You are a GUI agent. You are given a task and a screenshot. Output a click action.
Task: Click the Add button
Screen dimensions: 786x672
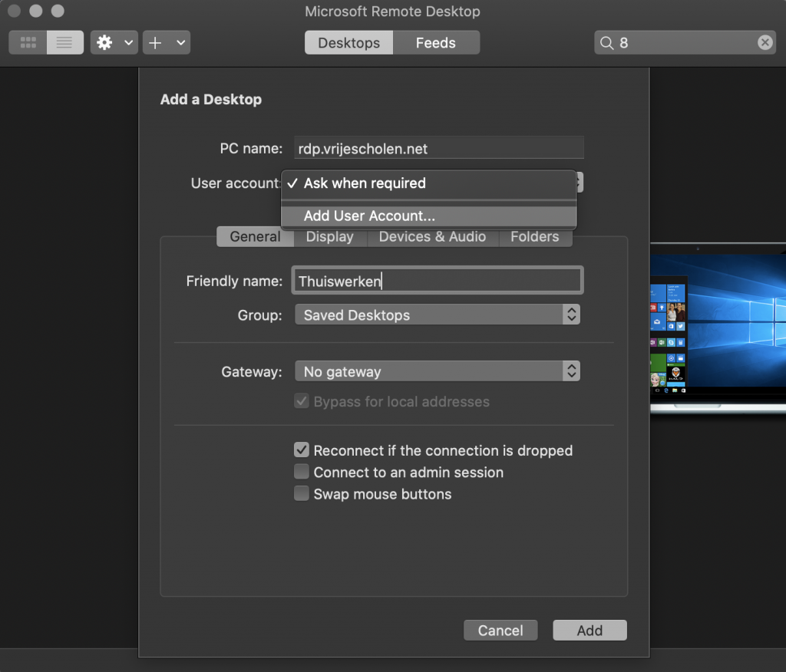589,631
